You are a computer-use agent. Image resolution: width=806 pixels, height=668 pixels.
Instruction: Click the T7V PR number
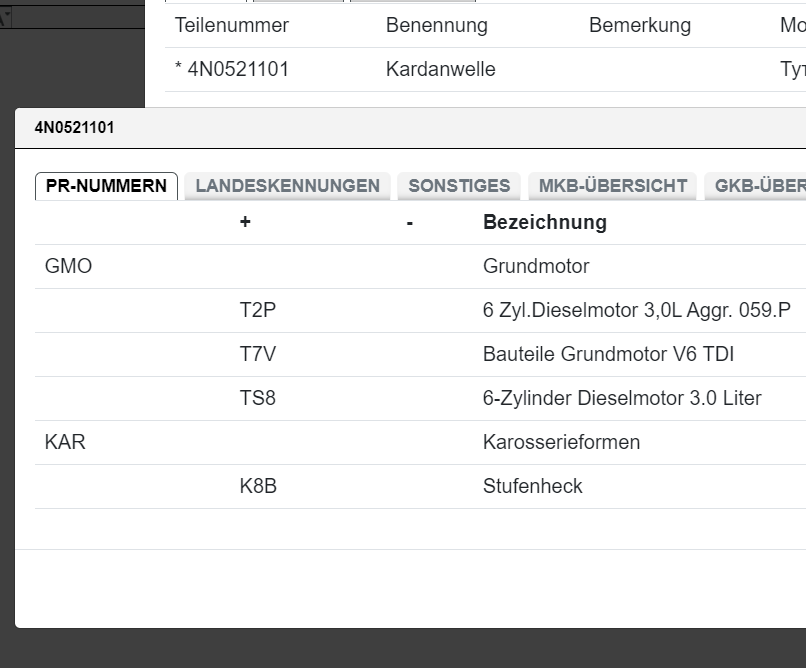257,355
